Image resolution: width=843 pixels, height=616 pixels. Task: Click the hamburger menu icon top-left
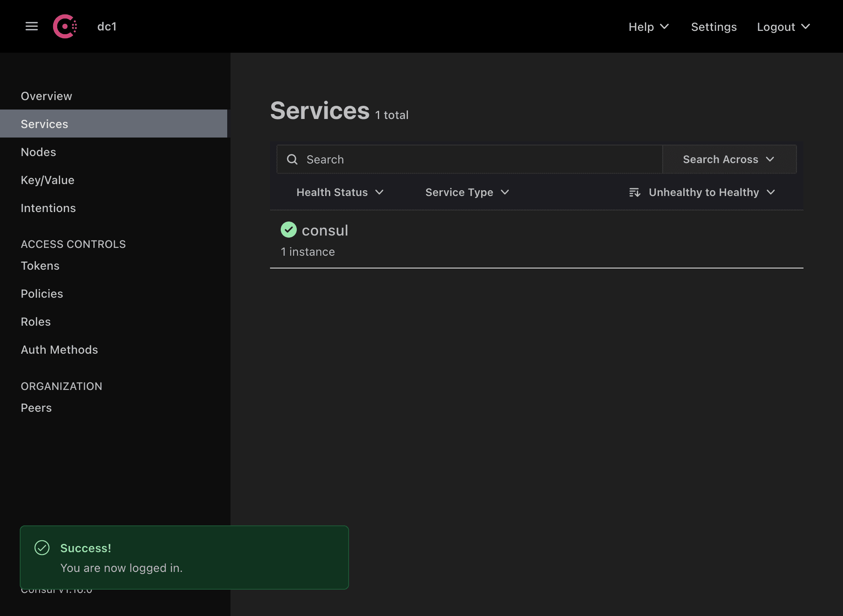[x=31, y=26]
